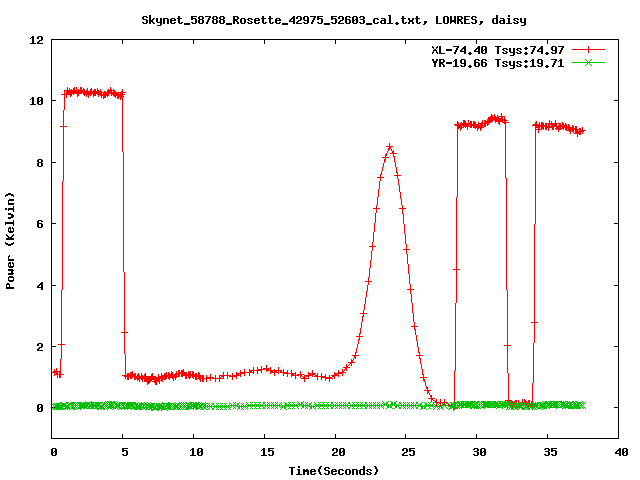
Task: Click x-axis tick label 30
Action: 479,452
